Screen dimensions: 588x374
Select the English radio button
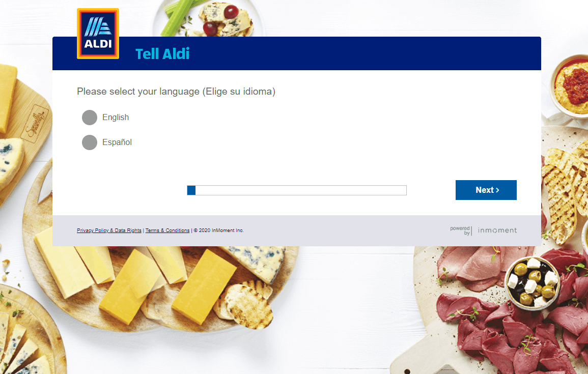tap(90, 118)
